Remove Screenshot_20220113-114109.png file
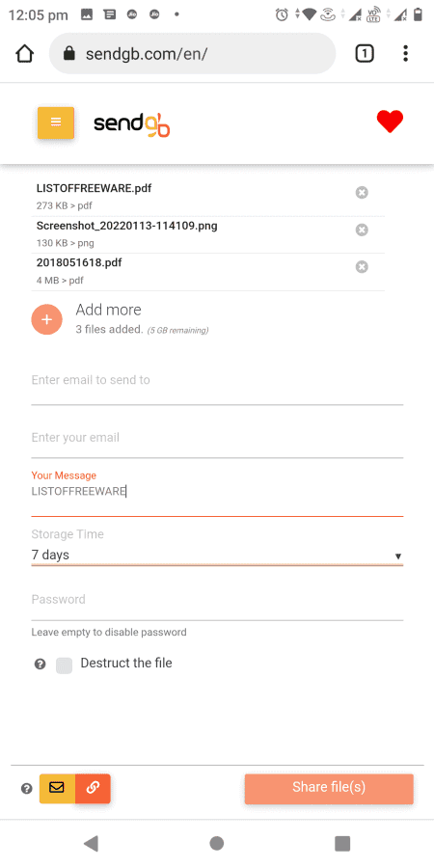 [x=362, y=230]
